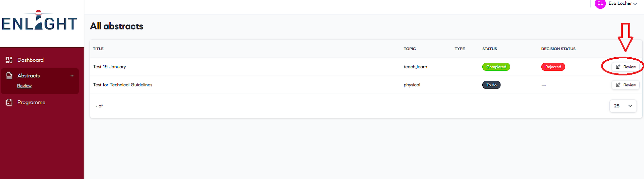644x179 pixels.
Task: Click Review button for Test for Technical Guidelines
Action: [626, 85]
